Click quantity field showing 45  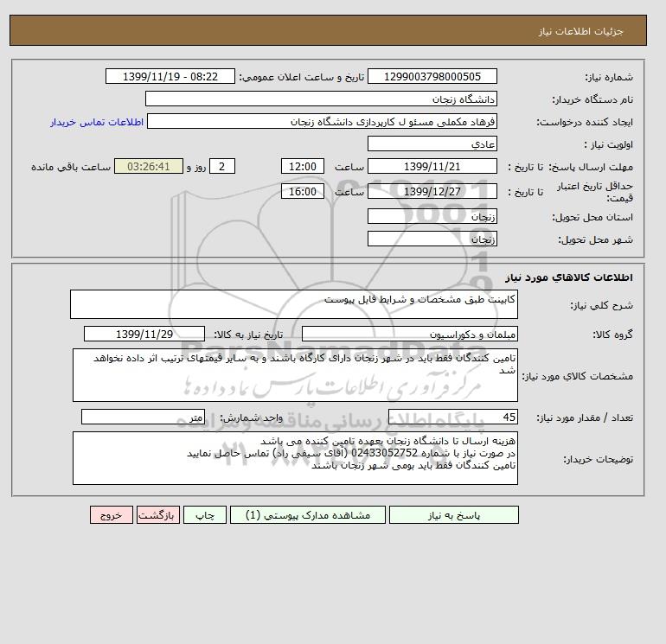452,417
